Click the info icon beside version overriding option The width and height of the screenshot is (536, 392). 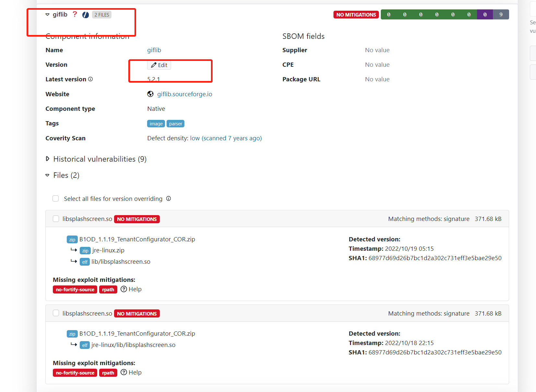169,198
